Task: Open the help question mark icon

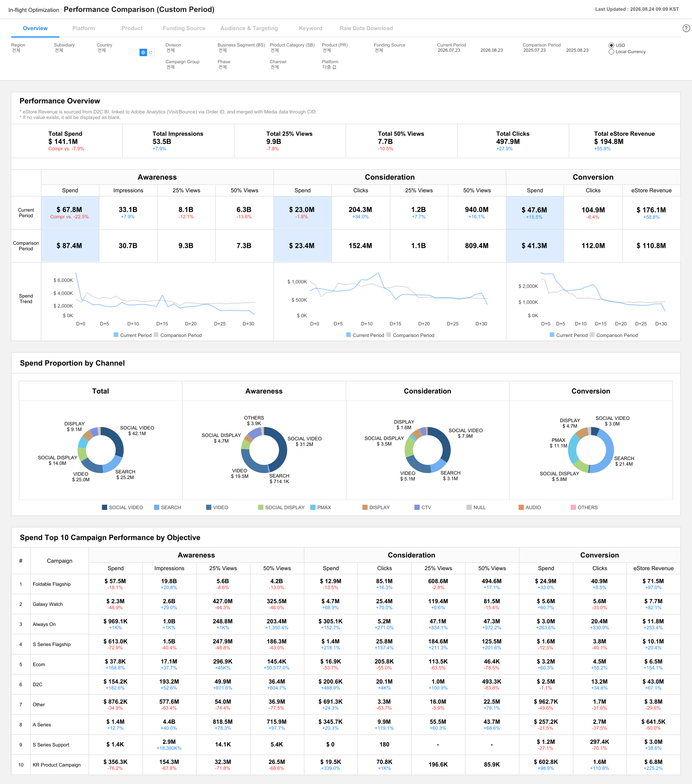Action: click(686, 28)
